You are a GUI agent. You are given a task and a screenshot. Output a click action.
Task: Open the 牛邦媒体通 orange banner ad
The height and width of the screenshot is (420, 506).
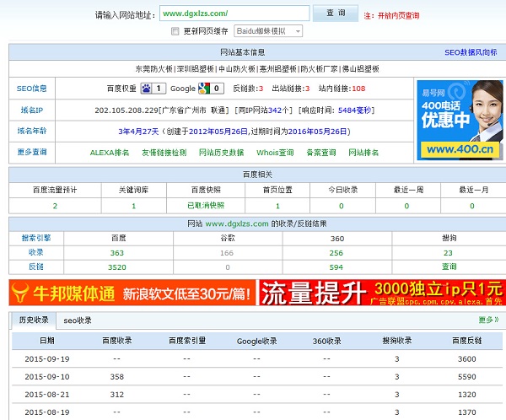[132, 293]
